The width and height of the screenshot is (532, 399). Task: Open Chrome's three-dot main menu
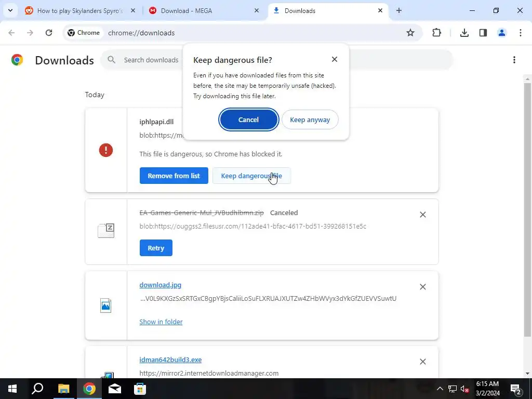(x=521, y=33)
